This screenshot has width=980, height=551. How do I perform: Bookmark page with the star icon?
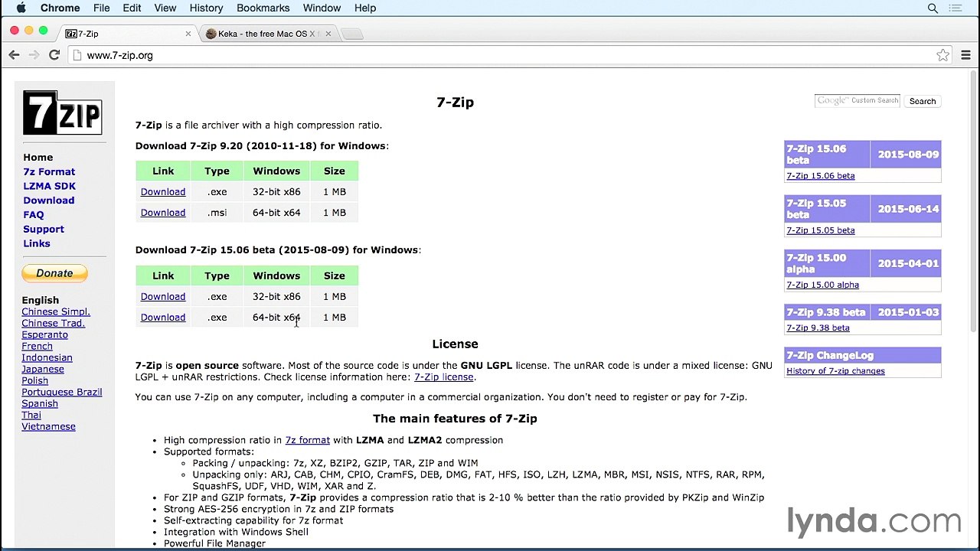pyautogui.click(x=943, y=55)
